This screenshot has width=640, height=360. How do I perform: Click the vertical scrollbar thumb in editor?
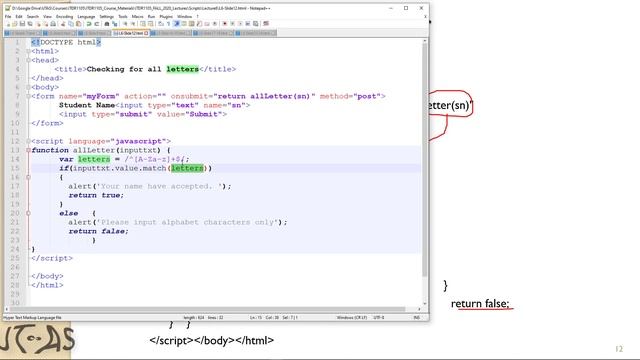pos(424,159)
